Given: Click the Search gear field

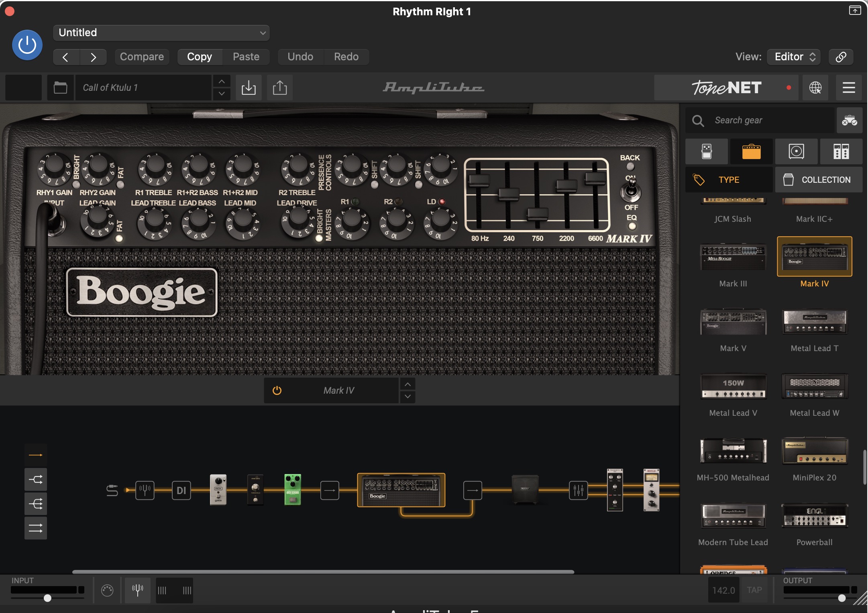Looking at the screenshot, I should click(760, 121).
